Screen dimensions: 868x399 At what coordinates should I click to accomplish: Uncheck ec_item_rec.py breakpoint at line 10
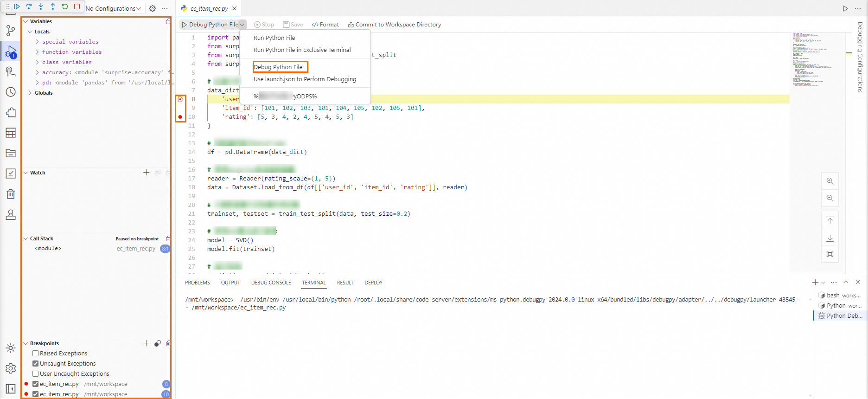(35, 394)
